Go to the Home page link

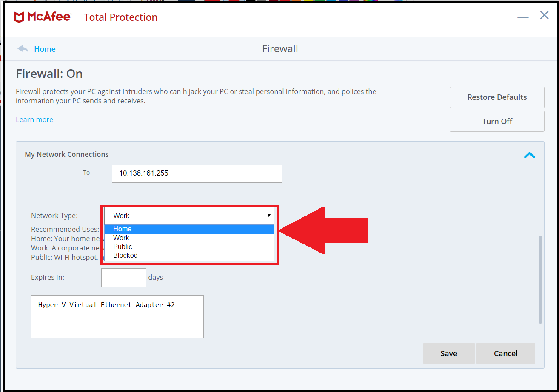pyautogui.click(x=45, y=49)
